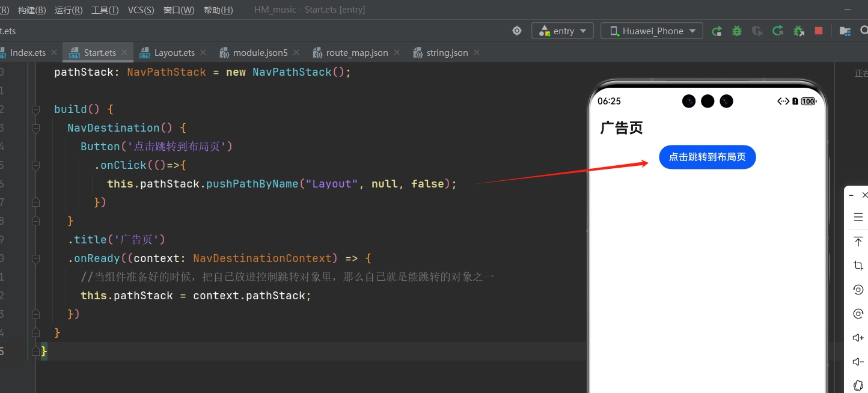This screenshot has width=868, height=393.
Task: Close the module.json5 editor tab
Action: 296,53
